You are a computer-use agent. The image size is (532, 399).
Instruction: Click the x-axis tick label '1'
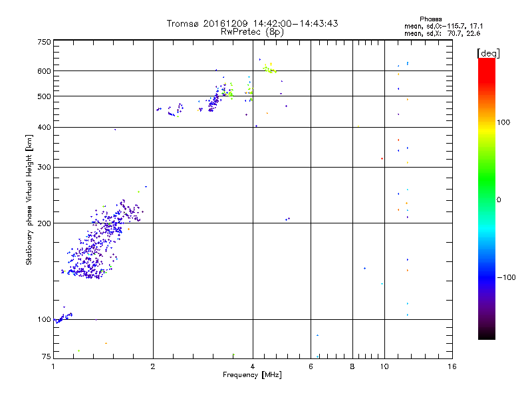pyautogui.click(x=53, y=366)
